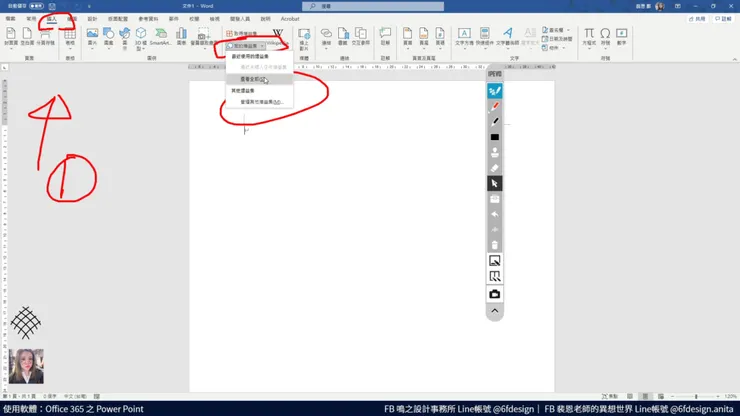Screen dimensions: 740x416
Task: Adjust the zoom slider in status bar
Action: [696, 397]
